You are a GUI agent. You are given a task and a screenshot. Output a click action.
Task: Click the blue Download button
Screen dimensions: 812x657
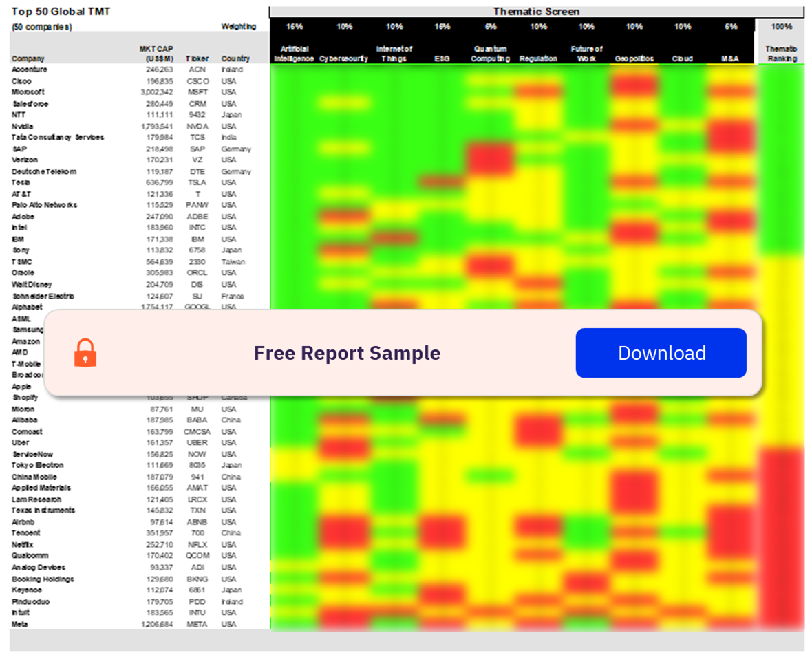coord(661,352)
